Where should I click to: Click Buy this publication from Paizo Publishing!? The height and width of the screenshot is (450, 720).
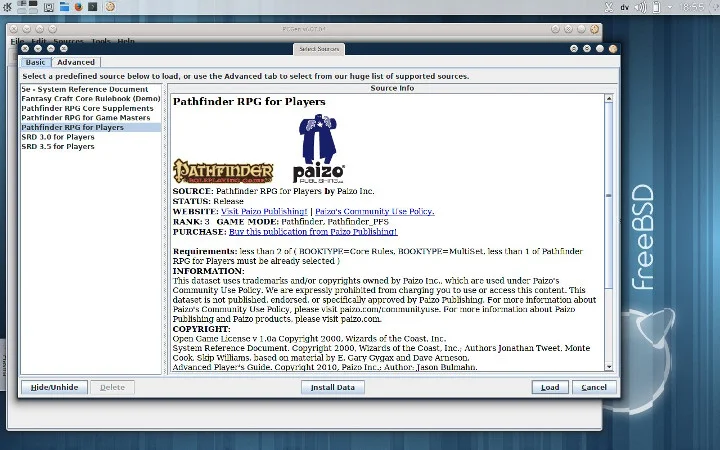click(x=313, y=231)
